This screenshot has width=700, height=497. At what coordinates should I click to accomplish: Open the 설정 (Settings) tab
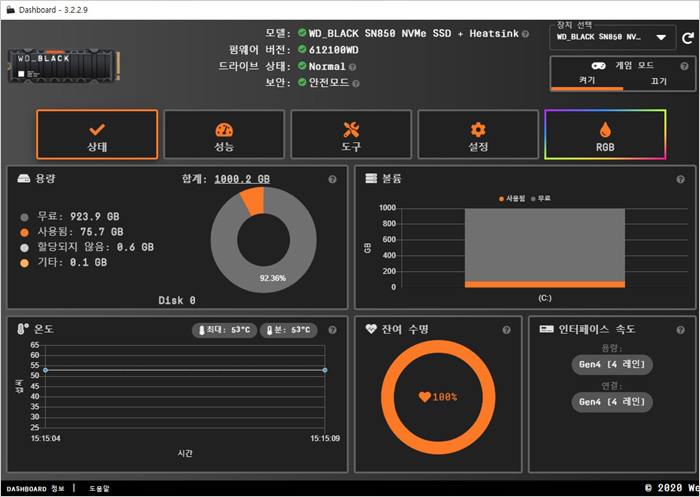tap(478, 134)
